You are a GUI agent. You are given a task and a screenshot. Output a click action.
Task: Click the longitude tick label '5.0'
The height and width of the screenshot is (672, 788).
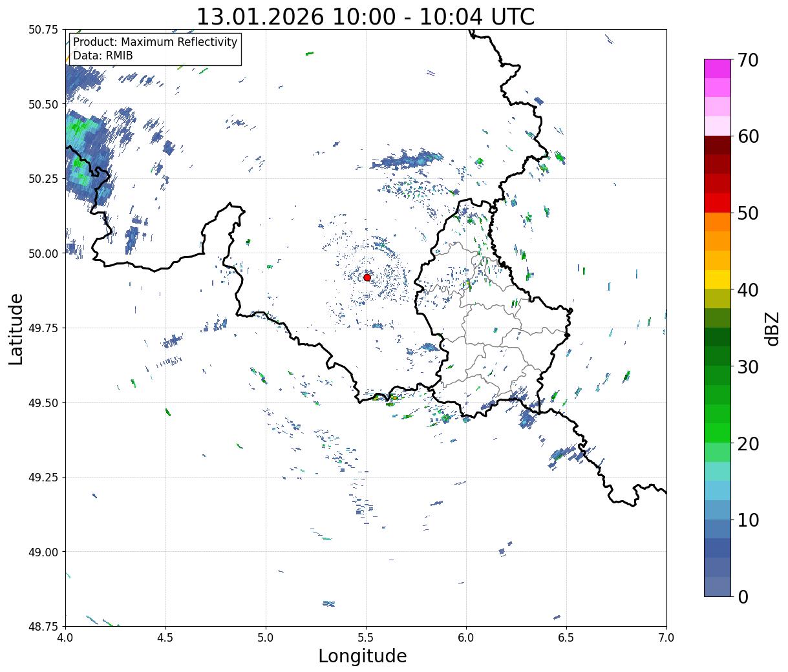pos(266,637)
